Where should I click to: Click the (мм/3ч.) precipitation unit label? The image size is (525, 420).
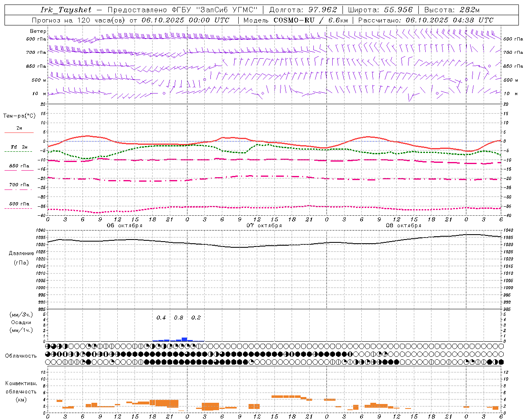(21, 315)
